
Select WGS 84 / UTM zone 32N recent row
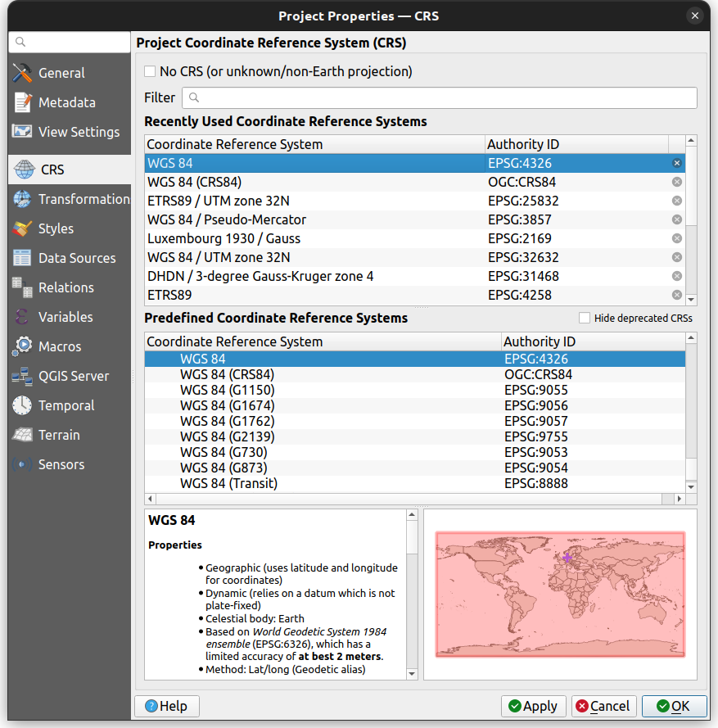(x=414, y=257)
